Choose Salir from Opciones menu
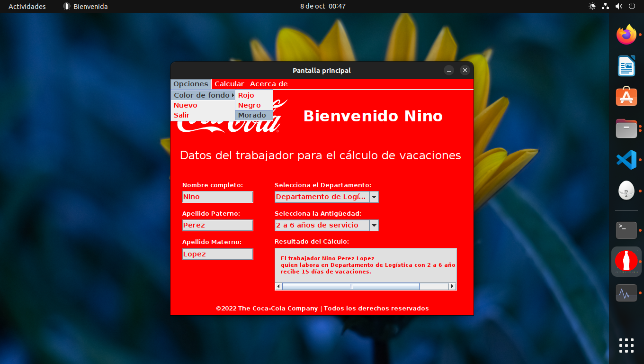 click(x=203, y=115)
